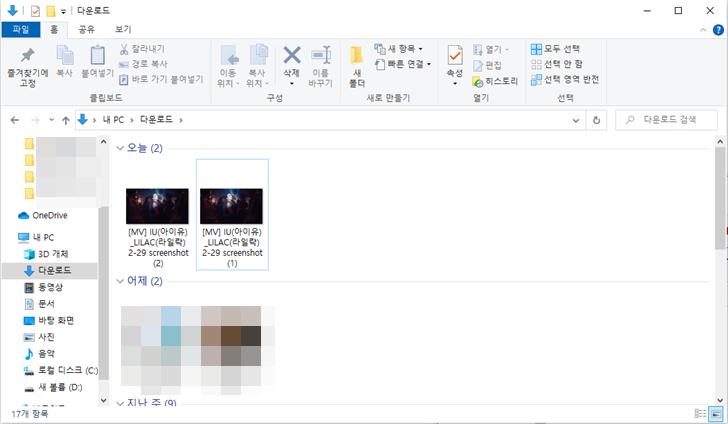Open 새 볼륨 (D:) drive
This screenshot has width=728, height=424.
[x=53, y=387]
